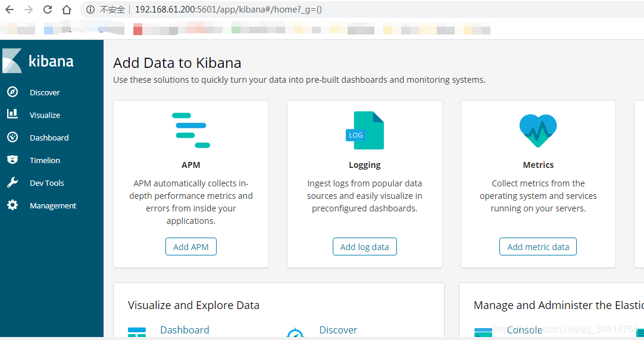
Task: Click the Management gear icon
Action: pyautogui.click(x=12, y=205)
